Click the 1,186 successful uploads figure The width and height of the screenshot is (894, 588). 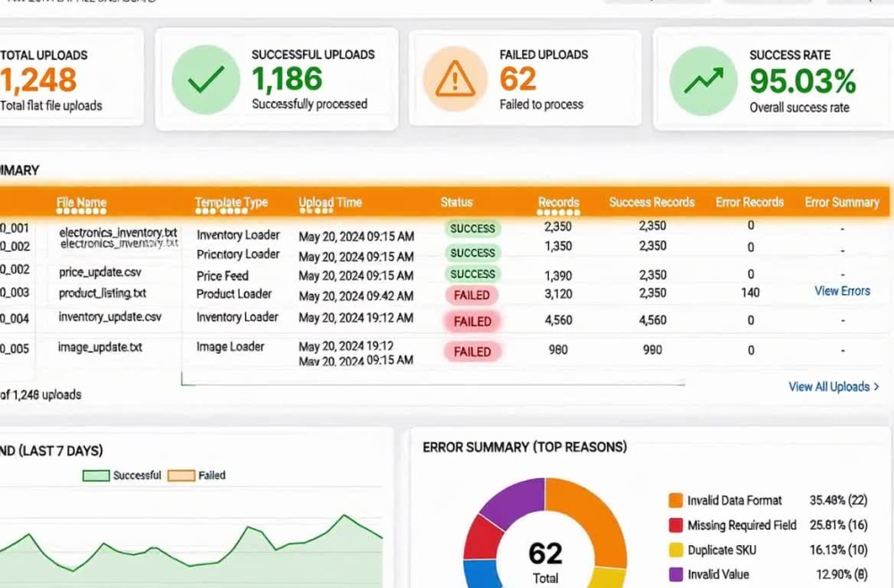coord(287,80)
